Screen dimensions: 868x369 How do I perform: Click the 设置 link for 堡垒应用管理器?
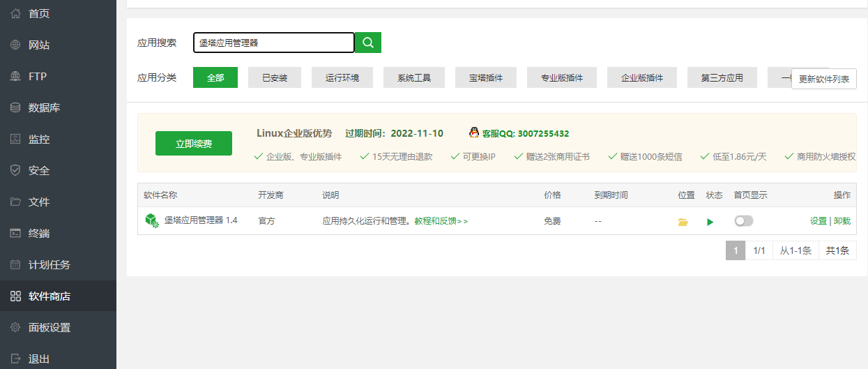818,221
